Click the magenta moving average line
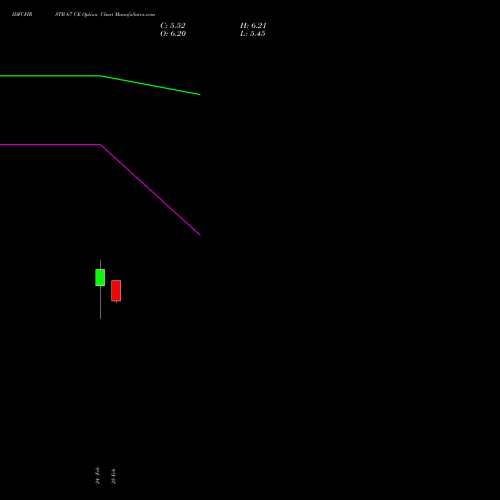This screenshot has width=500, height=500. click(100, 145)
